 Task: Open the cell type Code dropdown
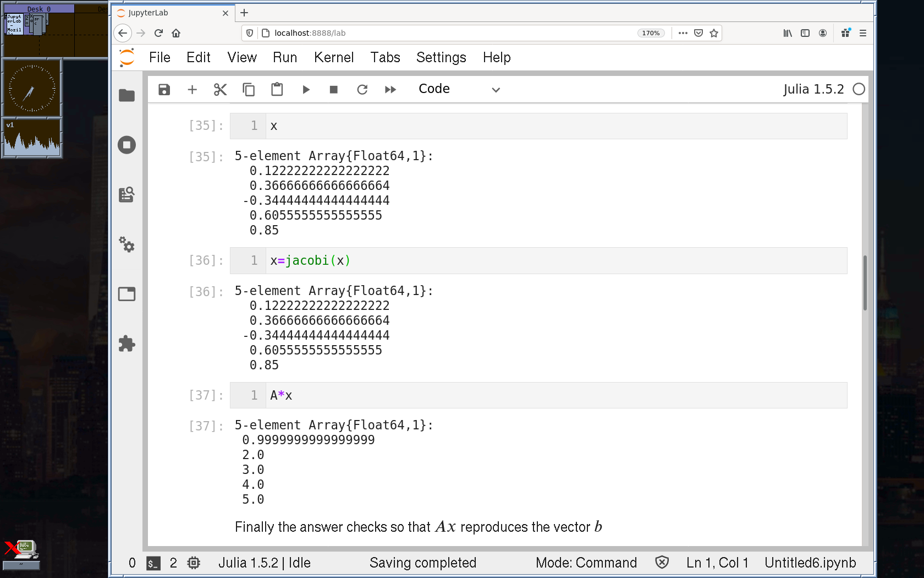tap(459, 89)
